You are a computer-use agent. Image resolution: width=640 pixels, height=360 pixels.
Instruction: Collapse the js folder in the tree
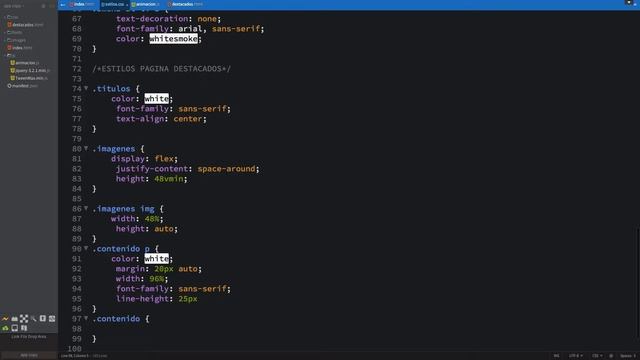tap(10, 55)
